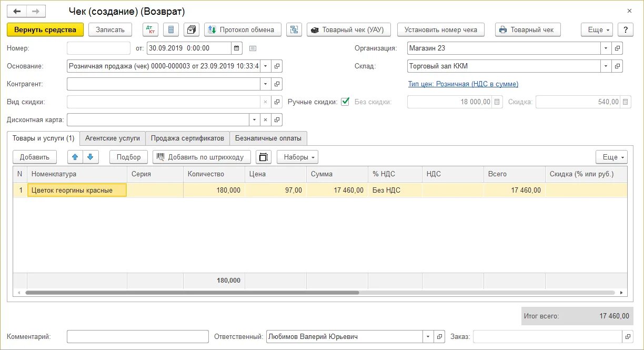Select quantity cell 180,000 in row 1
The image size is (644, 350).
coord(214,190)
